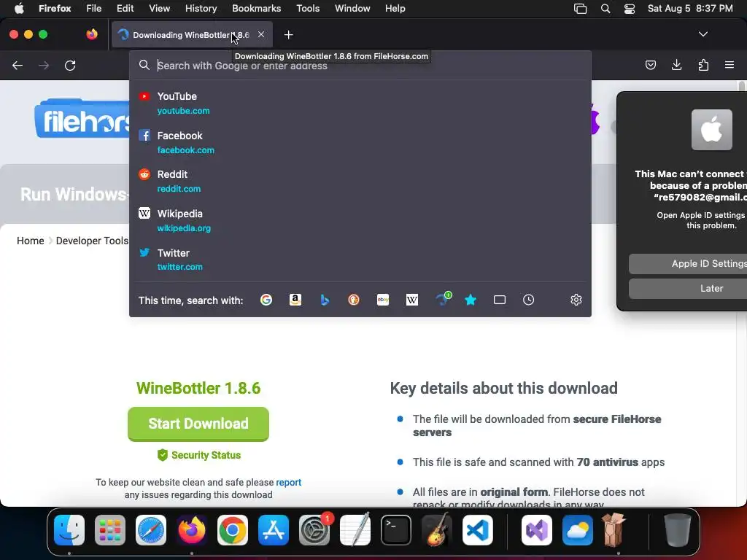Image resolution: width=747 pixels, height=560 pixels.
Task: Open the Apple menu
Action: (19, 9)
